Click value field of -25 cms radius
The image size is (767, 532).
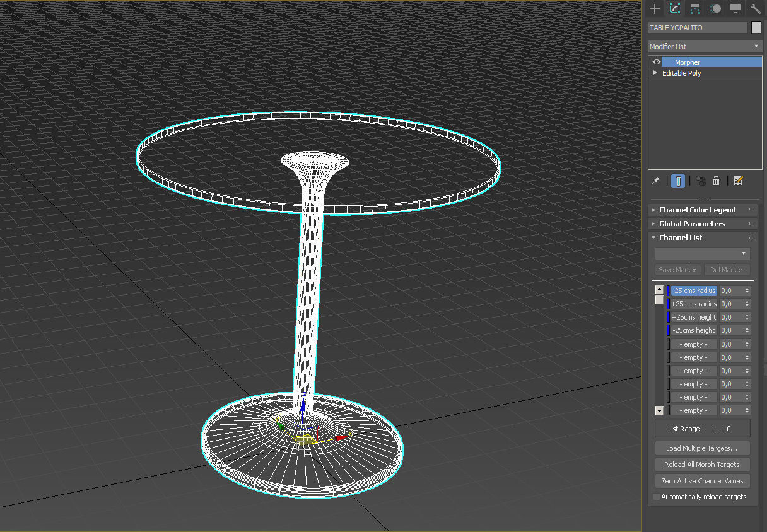(x=731, y=291)
